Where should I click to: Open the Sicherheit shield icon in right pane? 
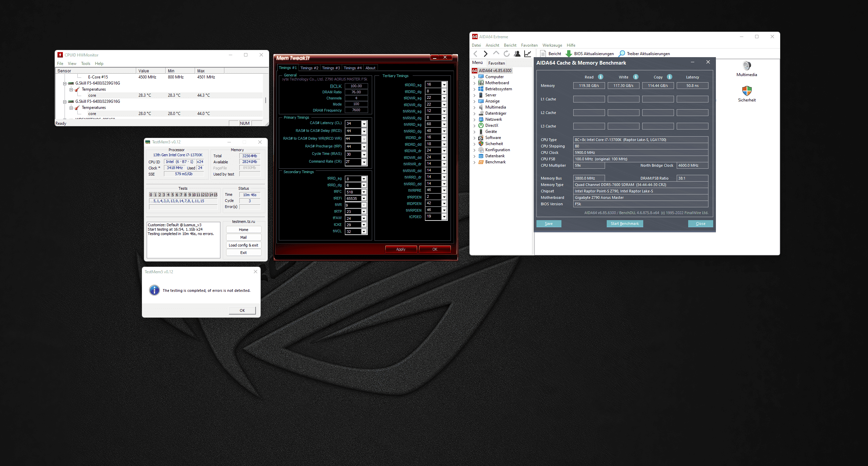point(747,94)
